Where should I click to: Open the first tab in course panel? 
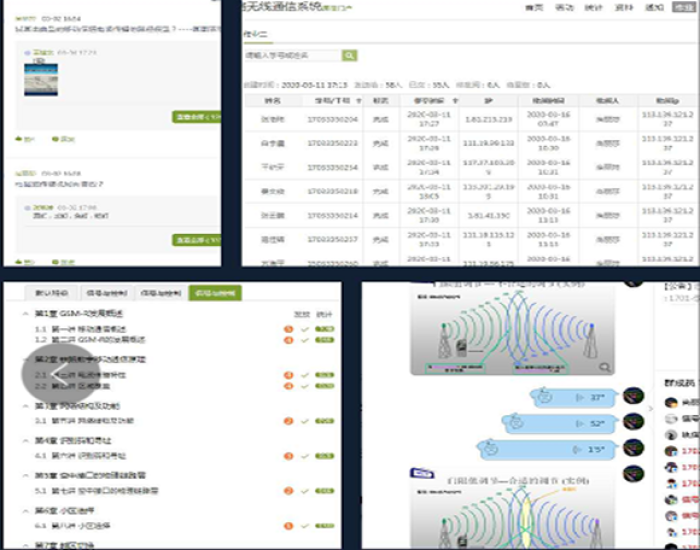pos(51,293)
